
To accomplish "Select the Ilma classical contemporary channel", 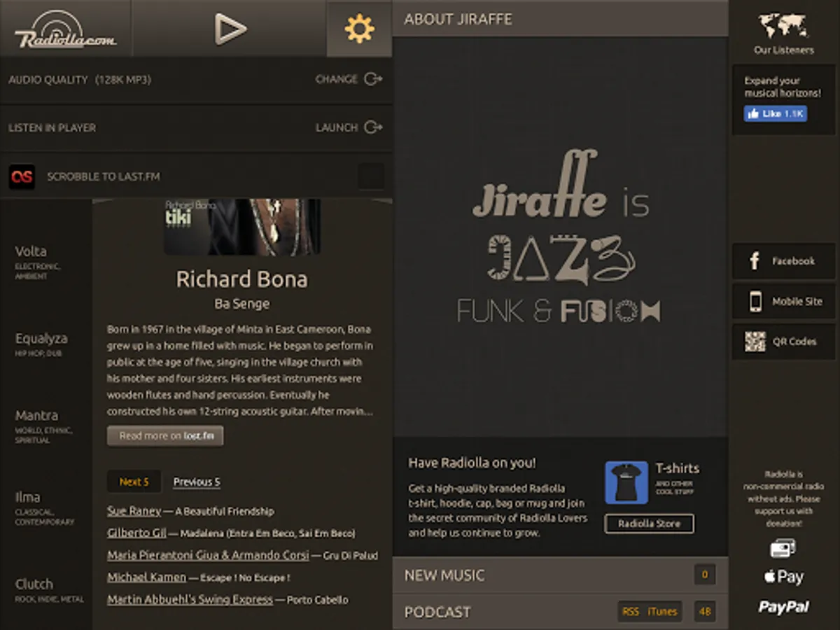I will 45,508.
